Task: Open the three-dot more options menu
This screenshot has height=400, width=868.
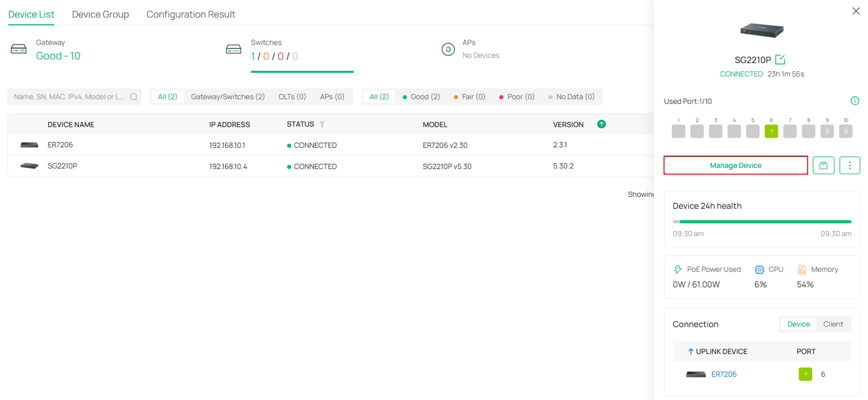Action: (x=849, y=165)
